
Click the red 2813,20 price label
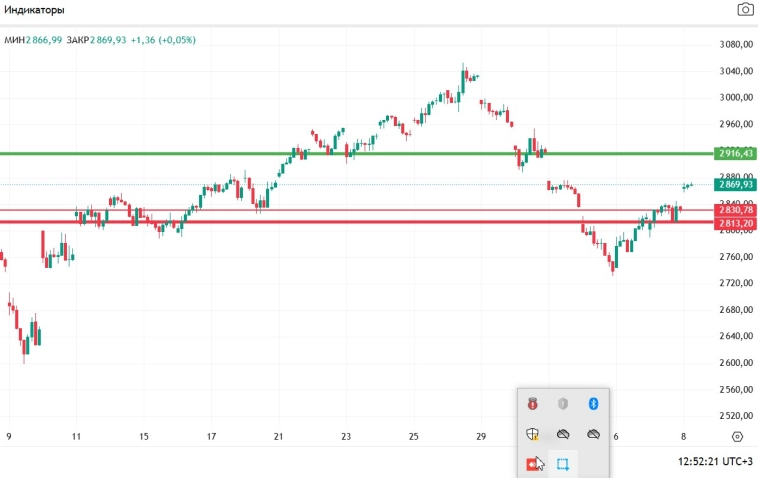coord(735,223)
